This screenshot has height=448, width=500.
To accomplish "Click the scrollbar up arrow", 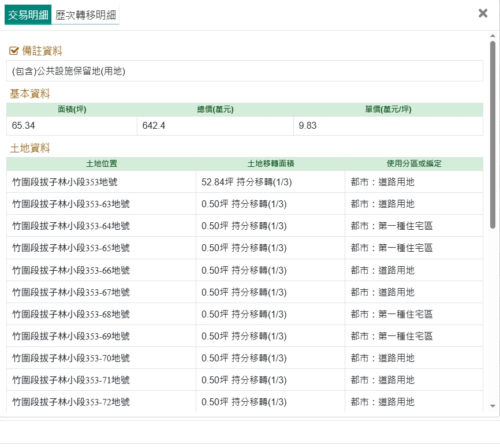I will pos(492,36).
